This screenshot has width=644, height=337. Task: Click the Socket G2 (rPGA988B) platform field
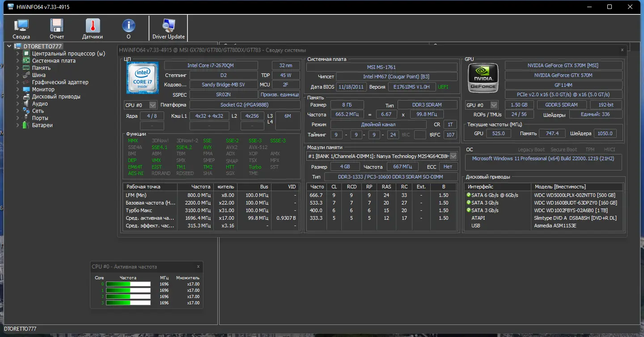click(245, 105)
